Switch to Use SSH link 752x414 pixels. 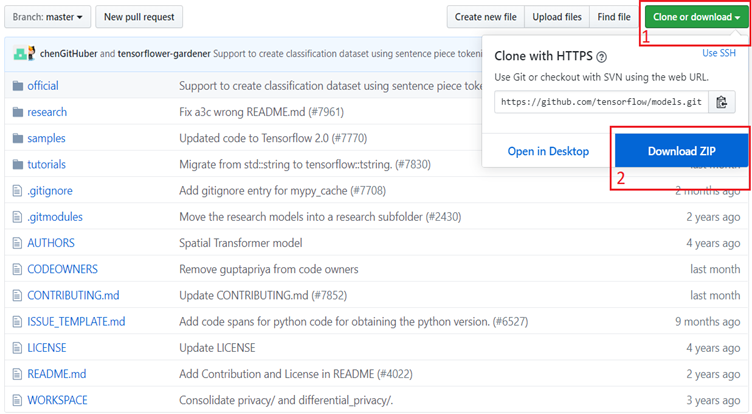click(719, 53)
